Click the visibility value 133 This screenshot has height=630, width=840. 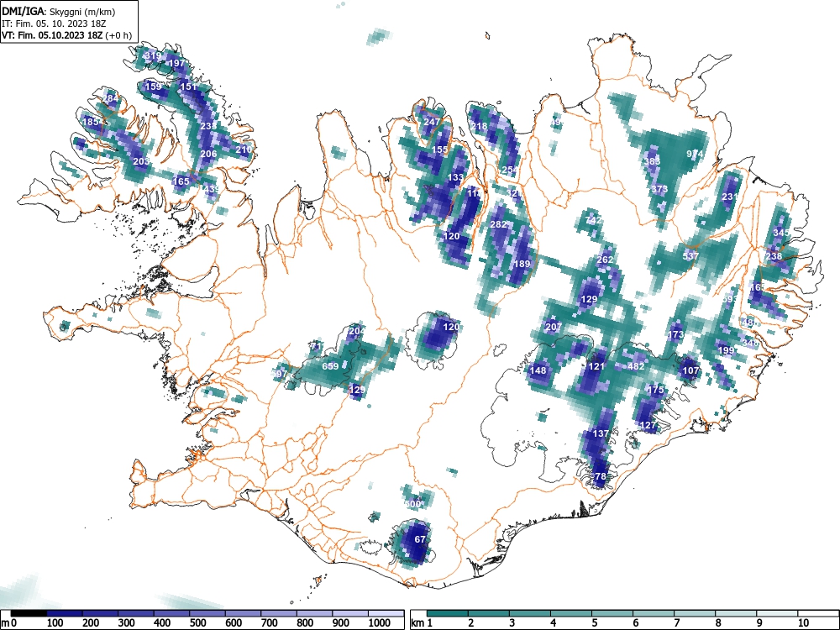pos(455,177)
